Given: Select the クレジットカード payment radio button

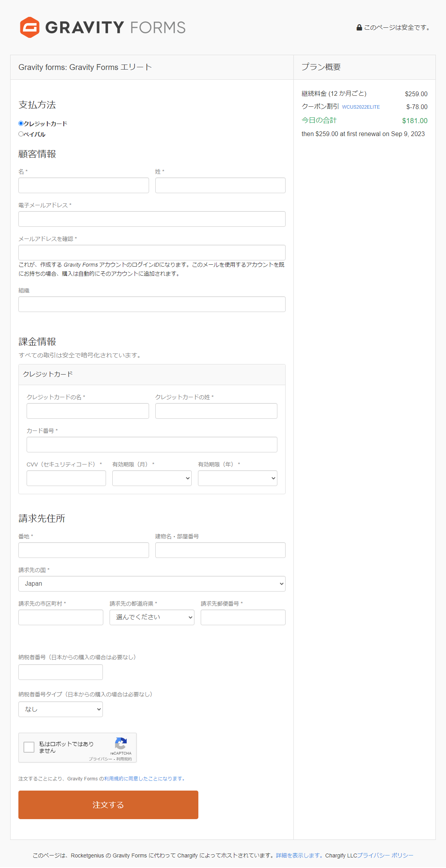Looking at the screenshot, I should pyautogui.click(x=21, y=124).
